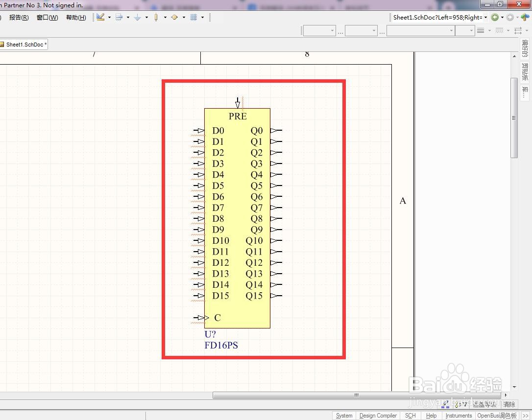Expand simulation sources dropdown arrow

click(184, 17)
